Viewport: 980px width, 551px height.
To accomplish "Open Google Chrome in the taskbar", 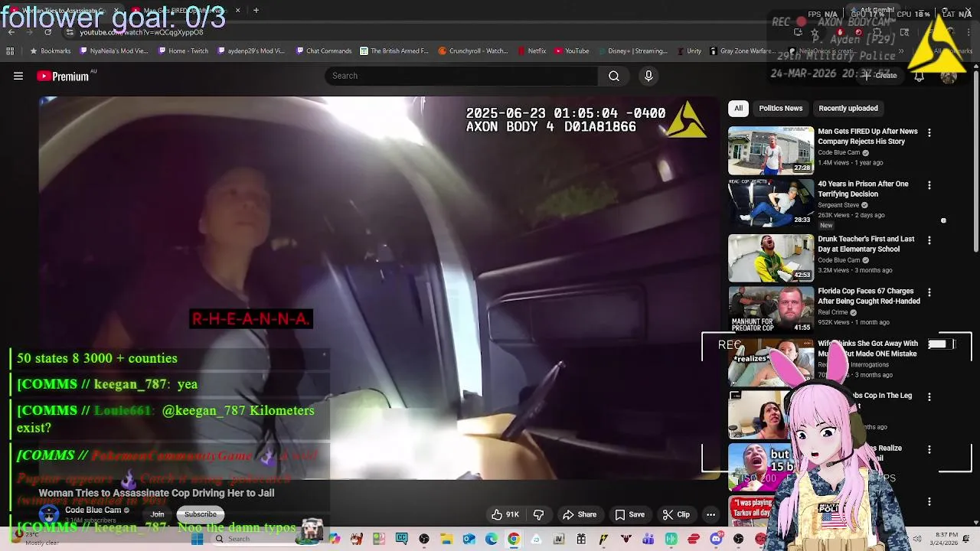I will point(514,539).
